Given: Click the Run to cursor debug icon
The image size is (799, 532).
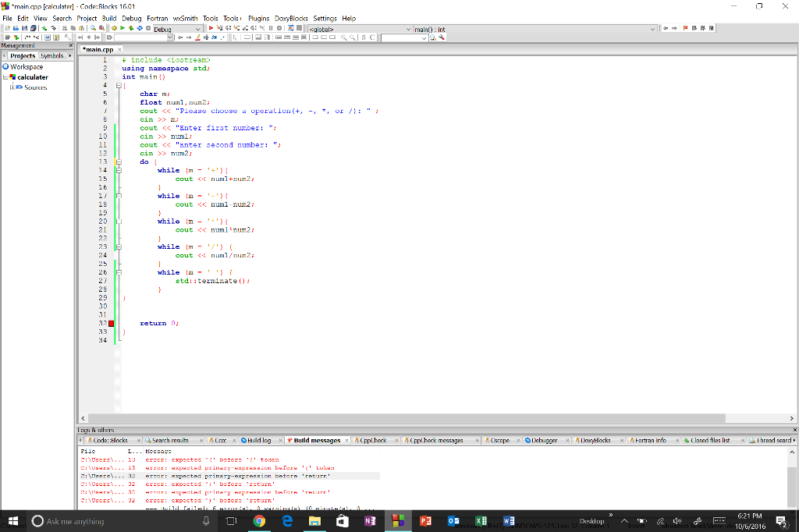Looking at the screenshot, I should point(219,29).
